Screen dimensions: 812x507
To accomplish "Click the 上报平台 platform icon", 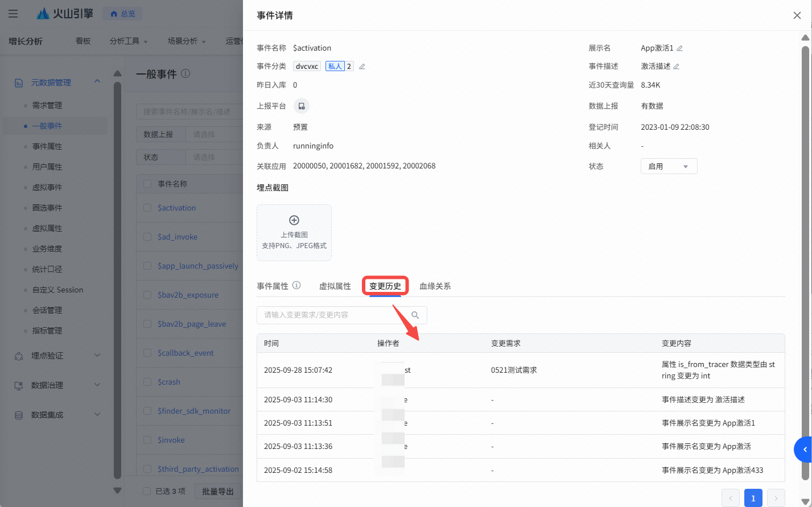I will (x=301, y=106).
